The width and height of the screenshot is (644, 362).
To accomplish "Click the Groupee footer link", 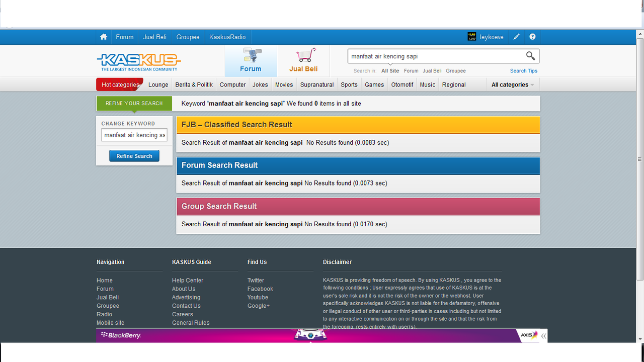I will (x=108, y=306).
